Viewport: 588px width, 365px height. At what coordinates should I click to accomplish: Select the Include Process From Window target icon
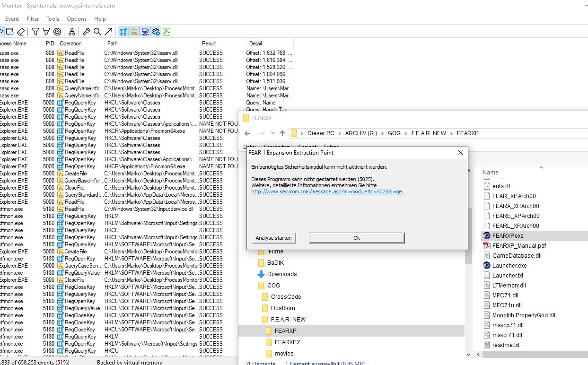point(57,32)
